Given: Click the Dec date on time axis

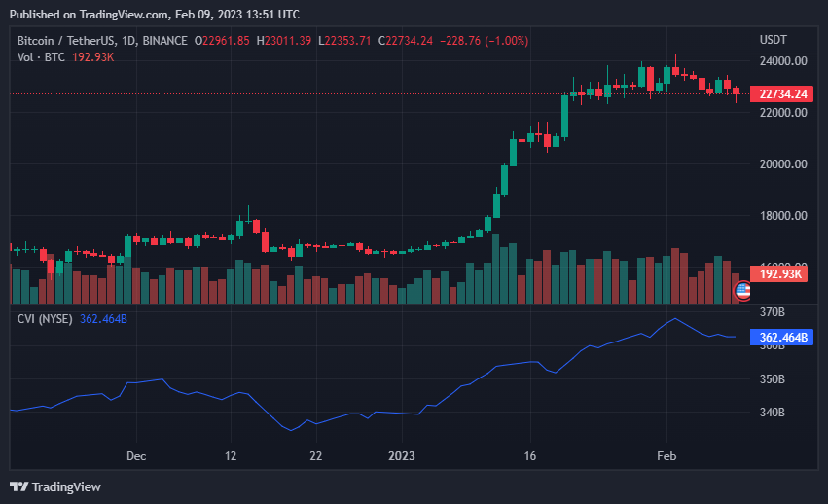Looking at the screenshot, I should [136, 456].
